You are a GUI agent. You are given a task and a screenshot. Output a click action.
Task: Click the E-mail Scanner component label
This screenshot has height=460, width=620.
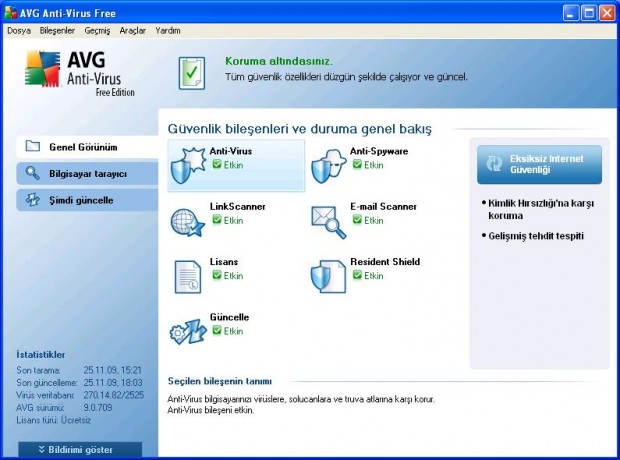tap(384, 206)
